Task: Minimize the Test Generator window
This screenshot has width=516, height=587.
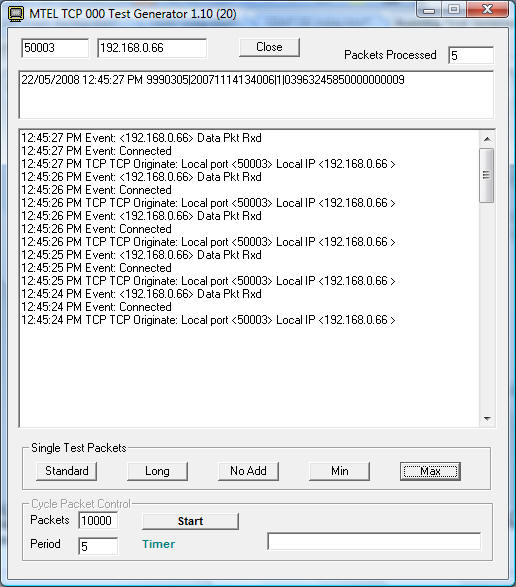Action: [429, 10]
